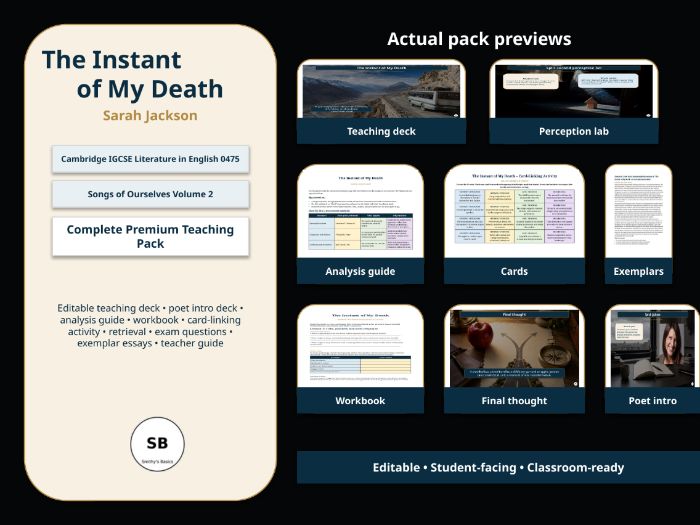Select the Cambridge IGCSE Literature in English 0475 box

[x=150, y=159]
